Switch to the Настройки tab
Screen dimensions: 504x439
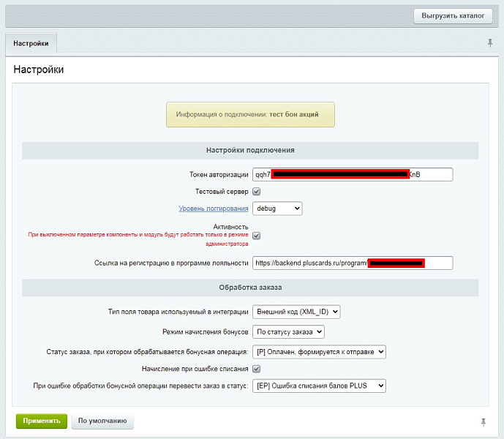tap(31, 44)
